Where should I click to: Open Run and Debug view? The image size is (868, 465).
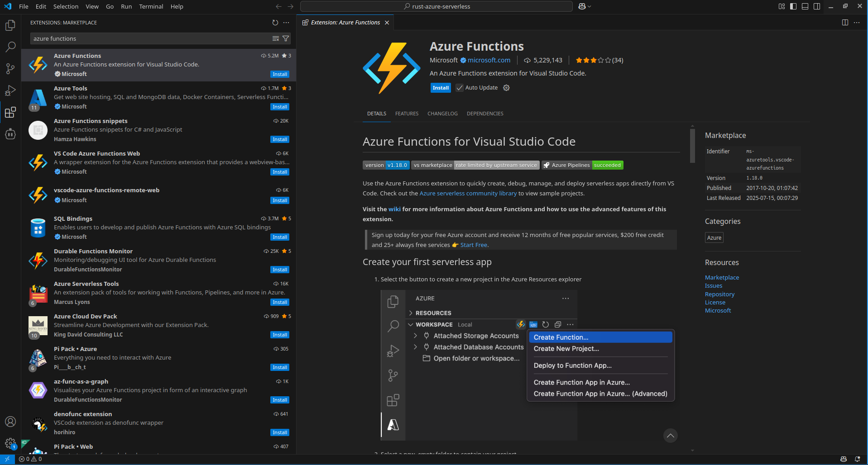[x=10, y=90]
